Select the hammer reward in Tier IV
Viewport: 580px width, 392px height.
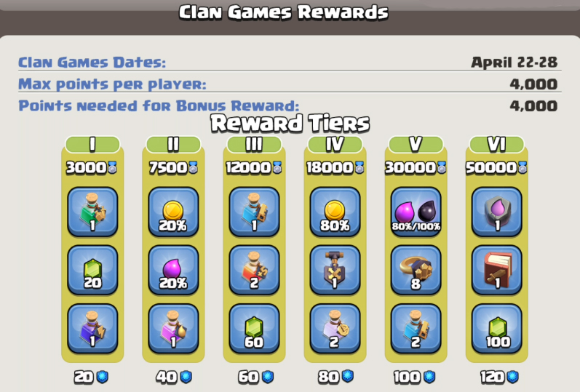click(x=335, y=271)
